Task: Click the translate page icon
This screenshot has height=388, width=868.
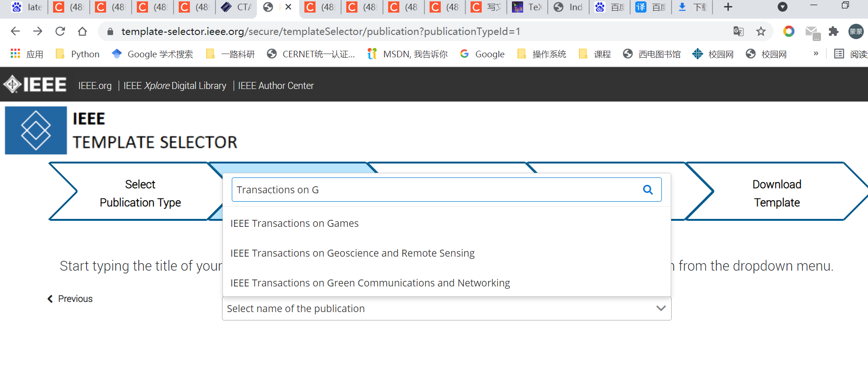Action: [x=738, y=31]
